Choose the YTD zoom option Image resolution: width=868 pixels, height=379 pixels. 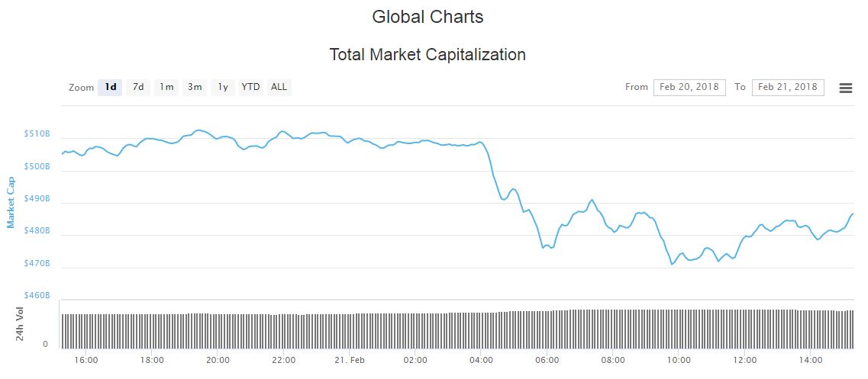pyautogui.click(x=250, y=88)
